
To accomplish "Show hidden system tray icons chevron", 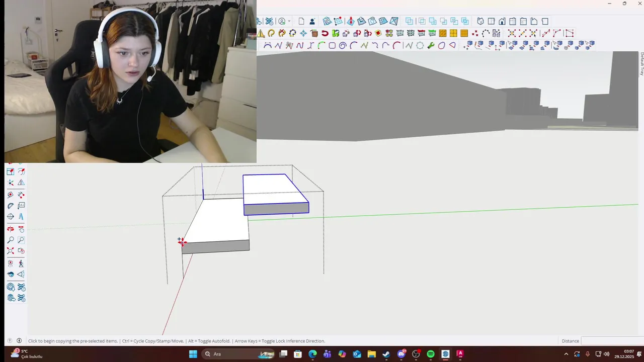I will pos(566,354).
